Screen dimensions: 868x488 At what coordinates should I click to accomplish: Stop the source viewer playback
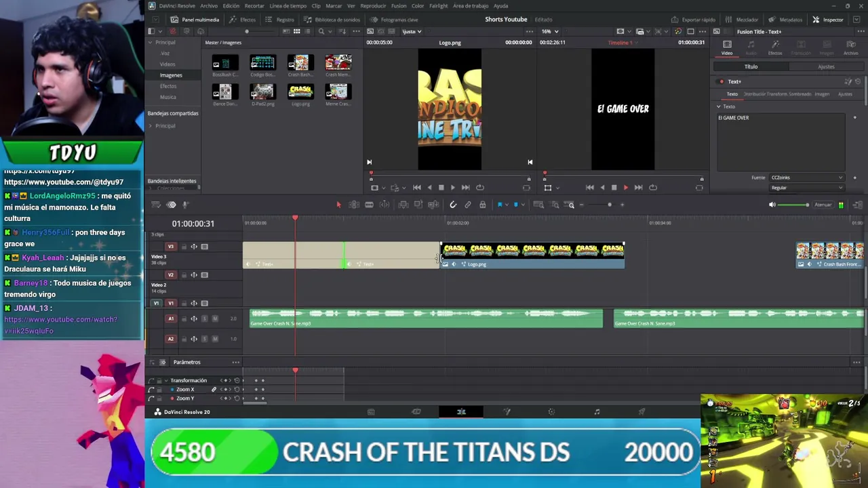(441, 188)
